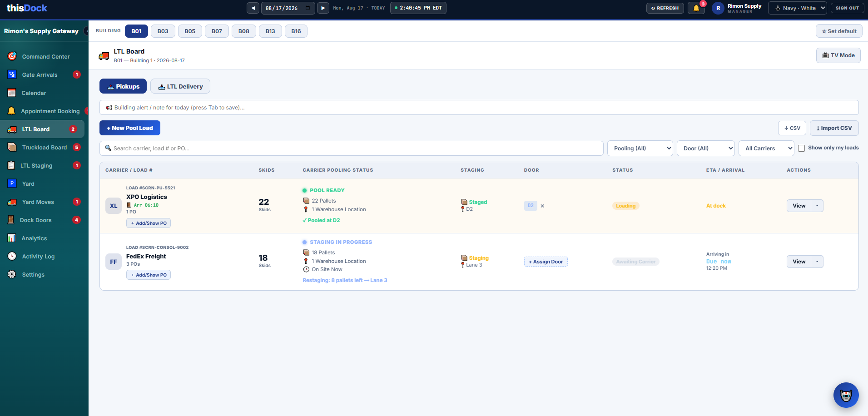868x416 pixels.
Task: Click Add/Show PO for FedEx Freight
Action: coord(149,275)
